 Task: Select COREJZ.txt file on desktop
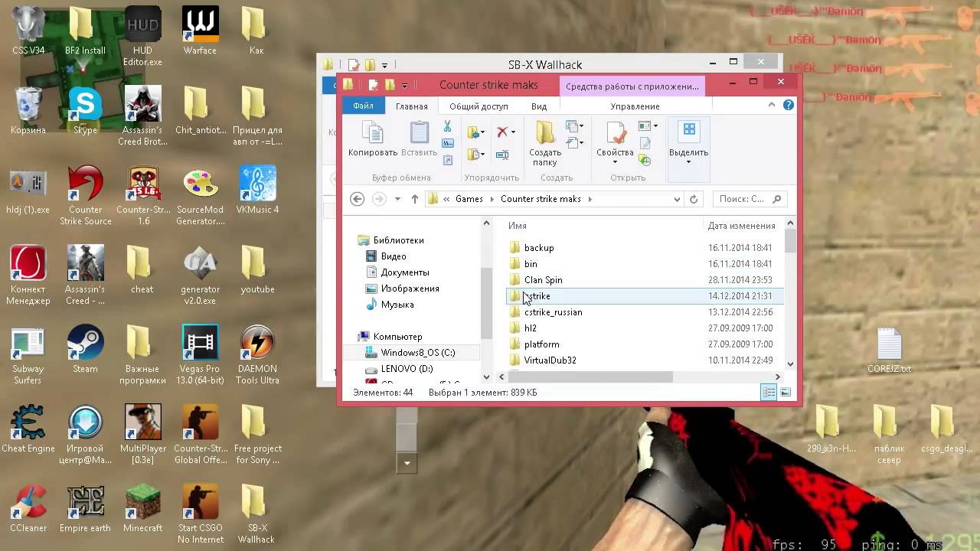point(889,351)
